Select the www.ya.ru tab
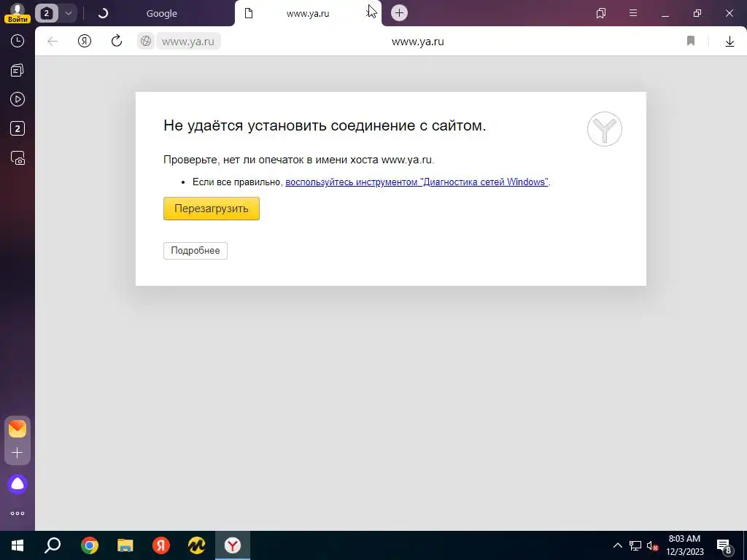This screenshot has height=560, width=747. click(x=307, y=14)
